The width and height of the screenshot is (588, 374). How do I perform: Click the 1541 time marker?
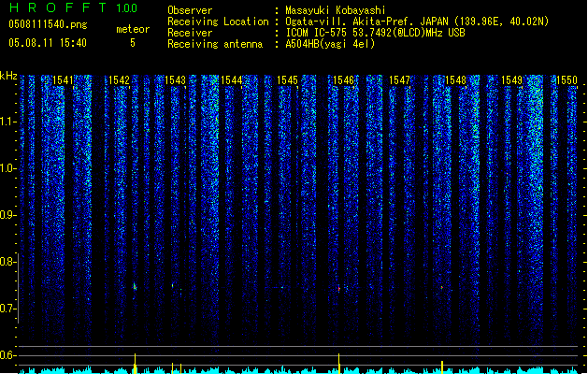63,80
